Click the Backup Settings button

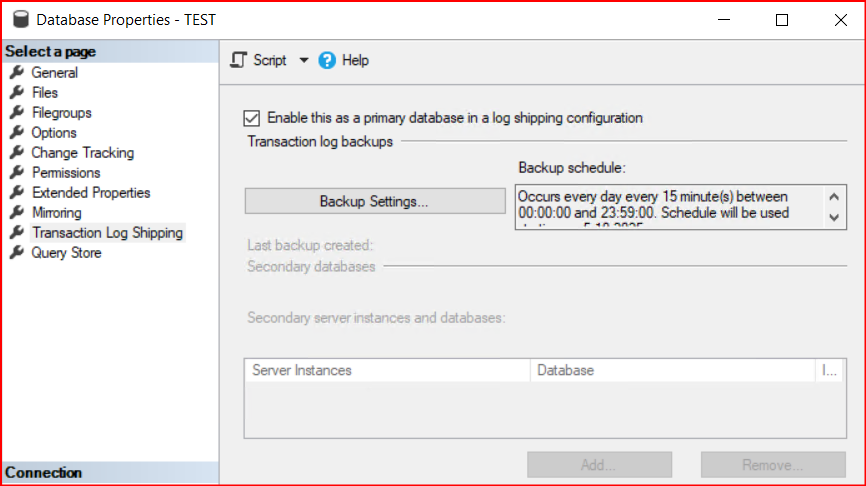click(x=374, y=201)
